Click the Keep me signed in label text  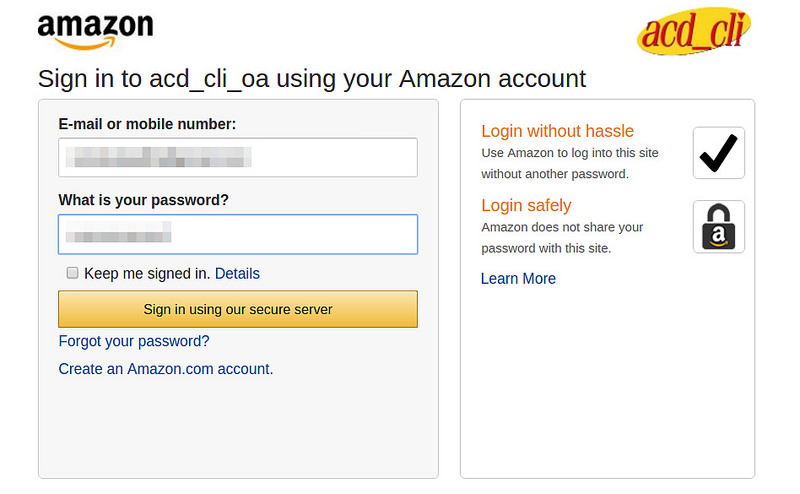pyautogui.click(x=146, y=273)
